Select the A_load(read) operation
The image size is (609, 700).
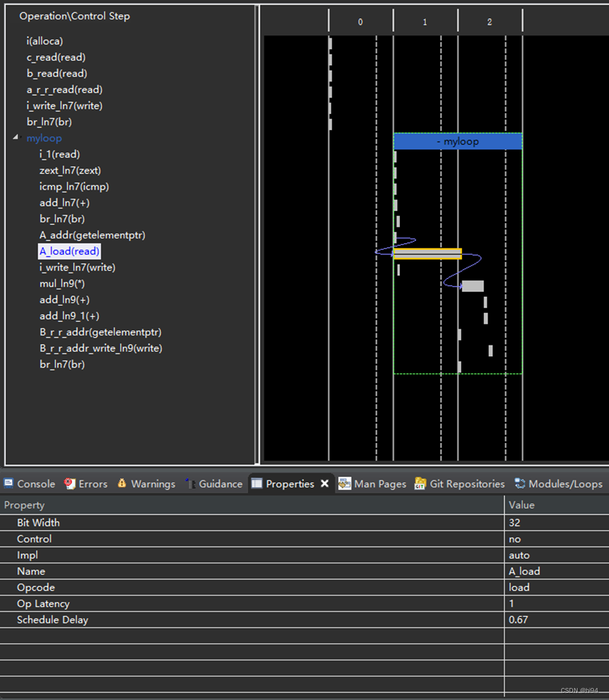pos(69,251)
